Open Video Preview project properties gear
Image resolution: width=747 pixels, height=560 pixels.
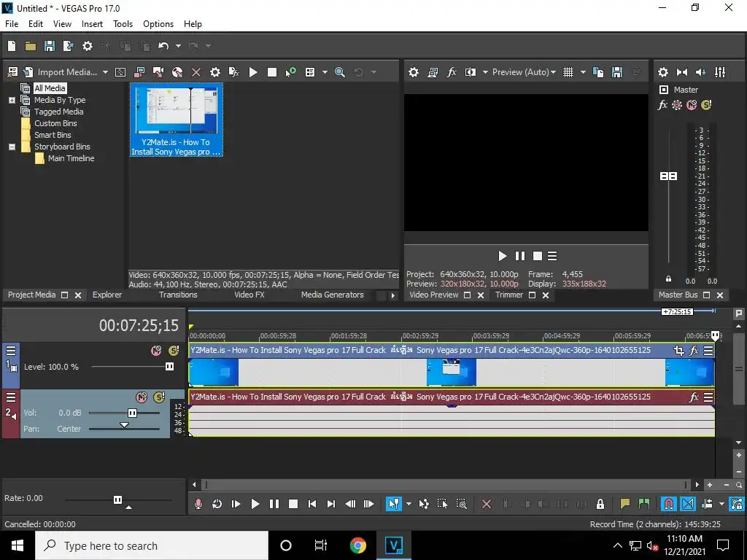pyautogui.click(x=414, y=72)
